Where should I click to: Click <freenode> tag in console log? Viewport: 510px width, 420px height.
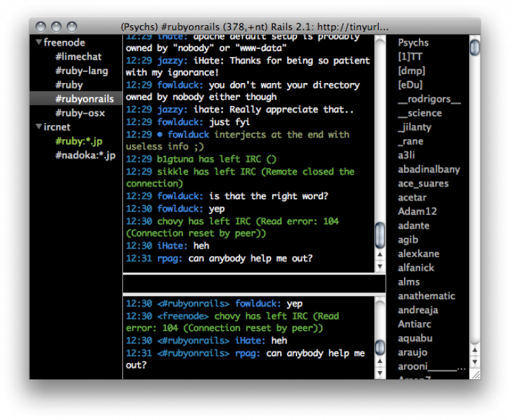click(183, 316)
